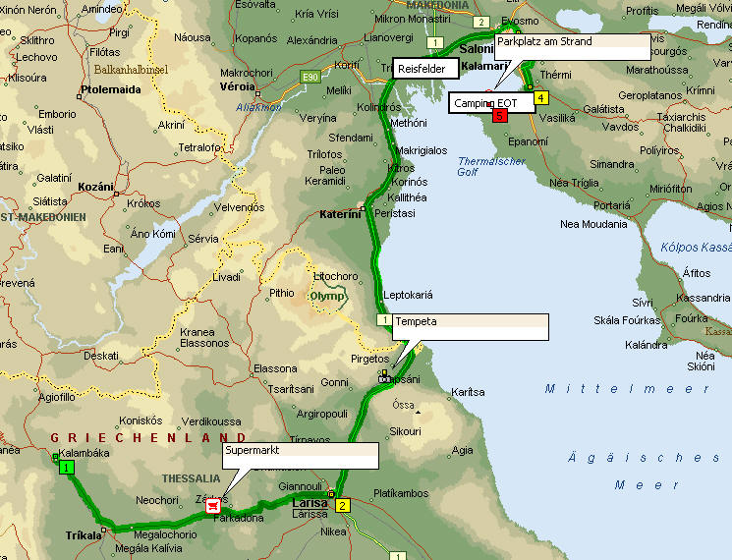Open the Supermarkt callout label
The height and width of the screenshot is (560, 732).
301,455
